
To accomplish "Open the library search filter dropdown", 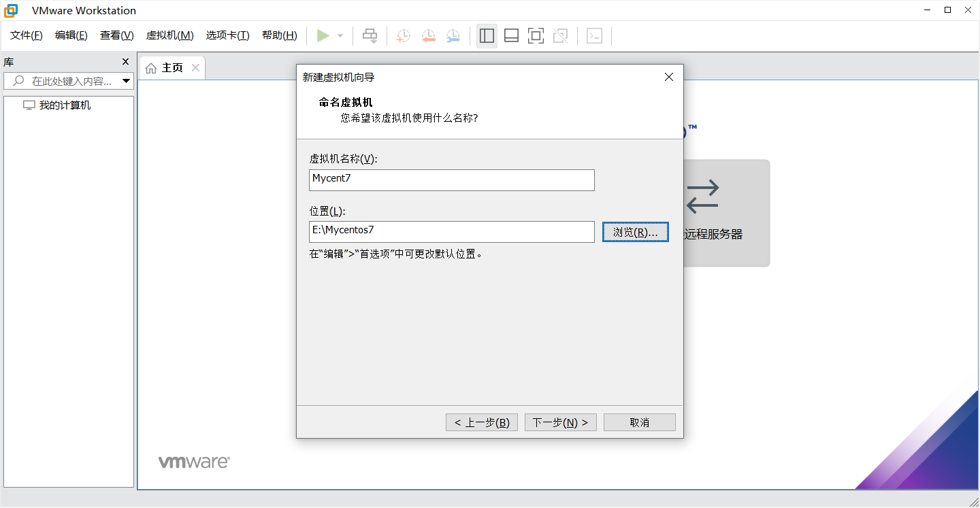I will click(x=127, y=80).
